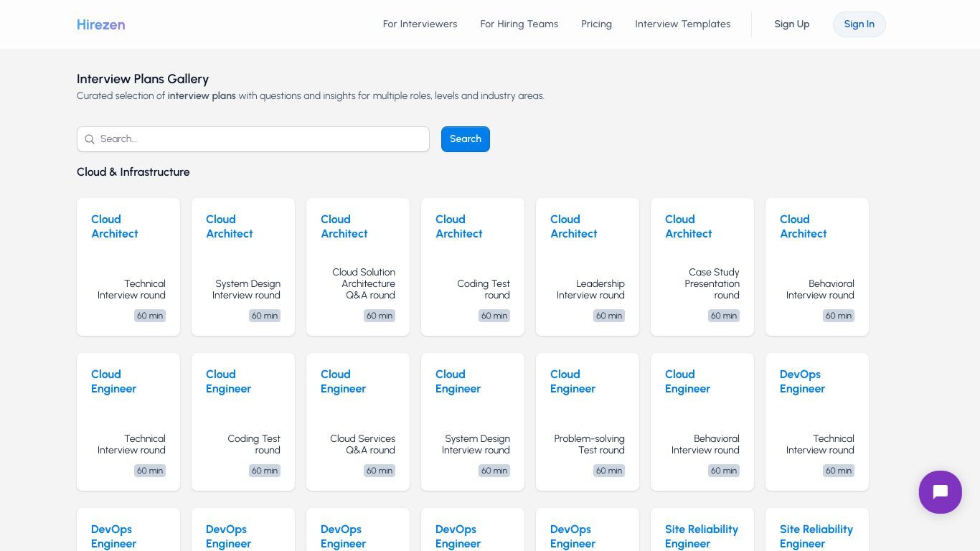Image resolution: width=980 pixels, height=551 pixels.
Task: Open For Hiring Teams menu item
Action: (519, 24)
